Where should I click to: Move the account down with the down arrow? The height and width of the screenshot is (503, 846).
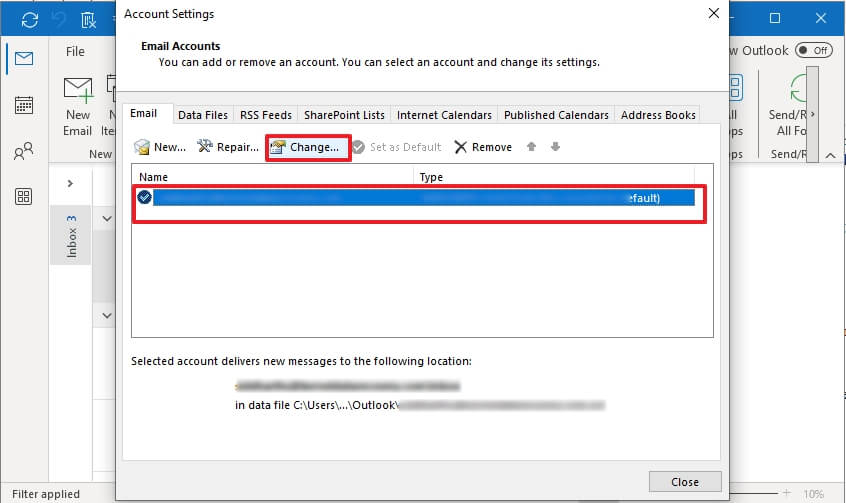(x=555, y=146)
